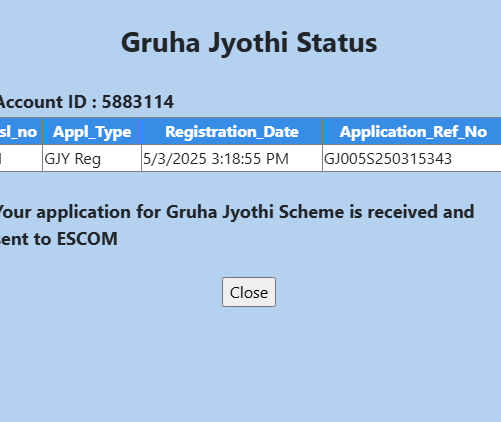This screenshot has width=501, height=422.
Task: Click the Application_Ref_No column header
Action: point(412,131)
